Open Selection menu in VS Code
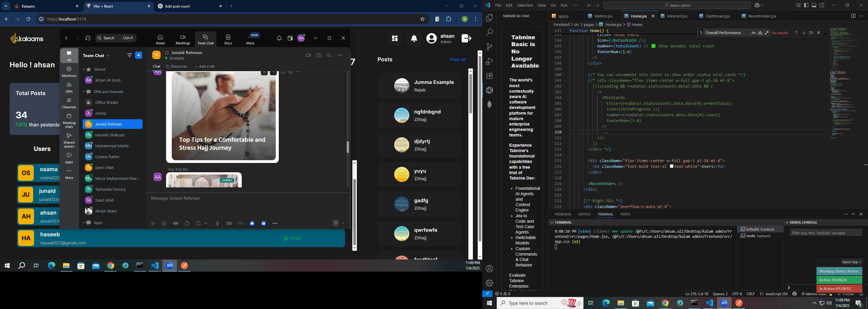This screenshot has height=309, width=868. [x=525, y=5]
